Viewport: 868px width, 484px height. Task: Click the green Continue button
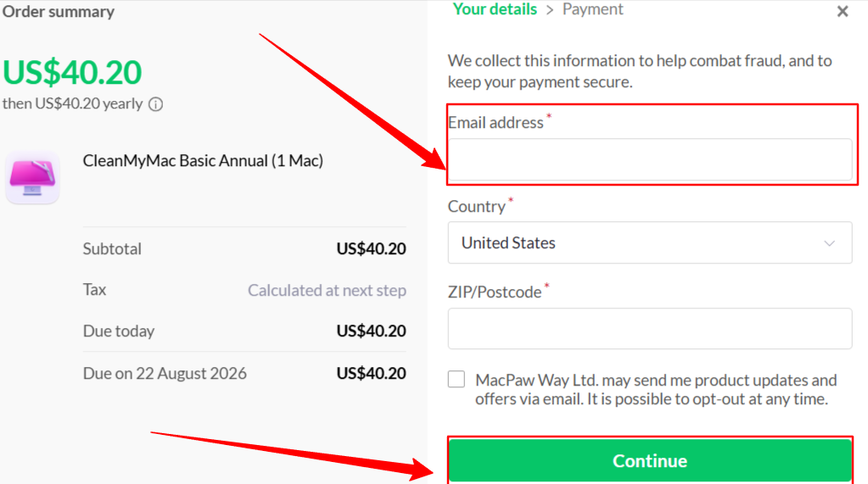tap(650, 460)
